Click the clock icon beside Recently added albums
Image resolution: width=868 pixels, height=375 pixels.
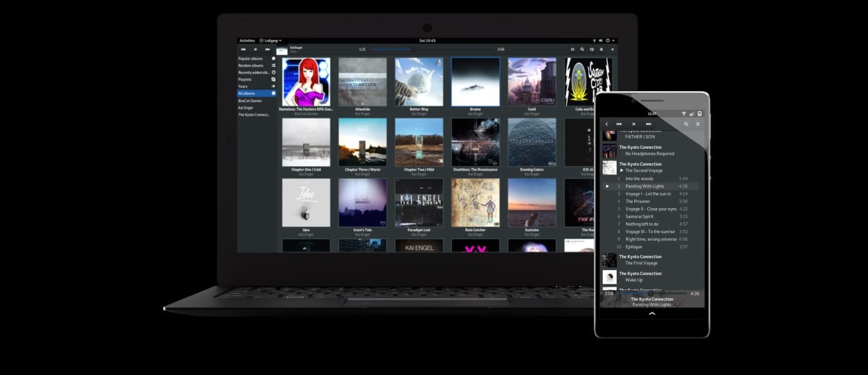click(274, 72)
